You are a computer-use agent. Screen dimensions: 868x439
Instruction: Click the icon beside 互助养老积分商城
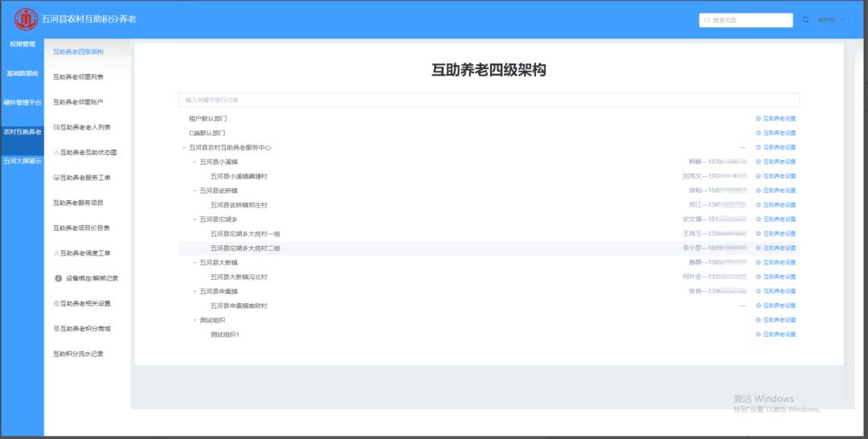56,329
